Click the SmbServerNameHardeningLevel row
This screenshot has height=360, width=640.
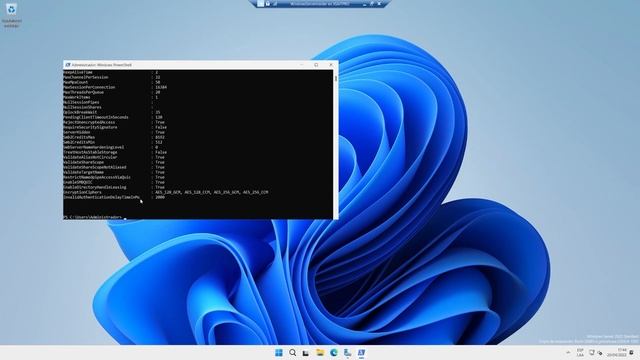pyautogui.click(x=111, y=147)
